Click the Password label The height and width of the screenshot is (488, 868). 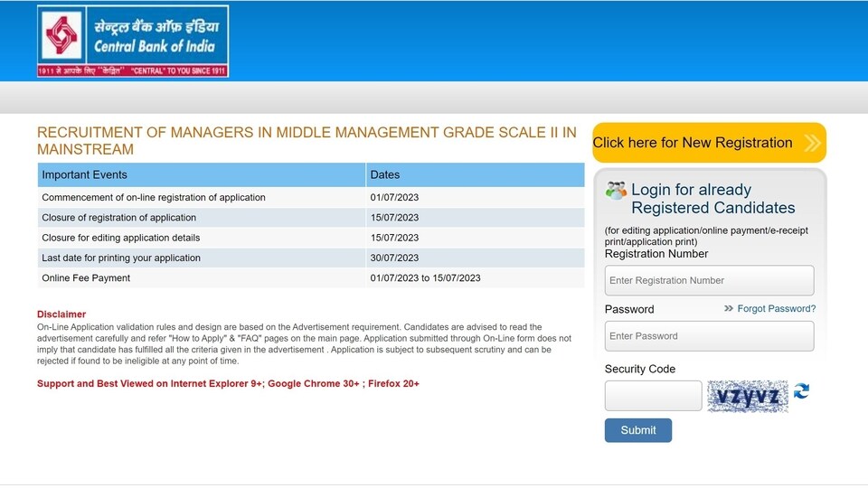(629, 309)
